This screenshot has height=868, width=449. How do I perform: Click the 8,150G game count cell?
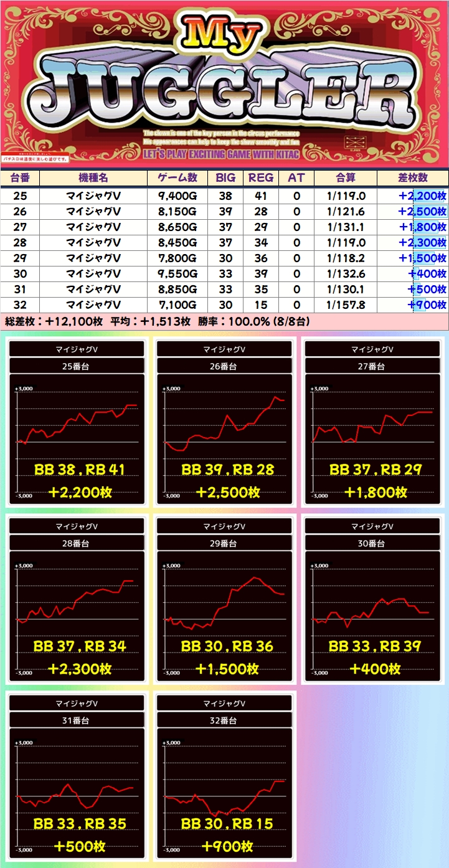click(178, 211)
